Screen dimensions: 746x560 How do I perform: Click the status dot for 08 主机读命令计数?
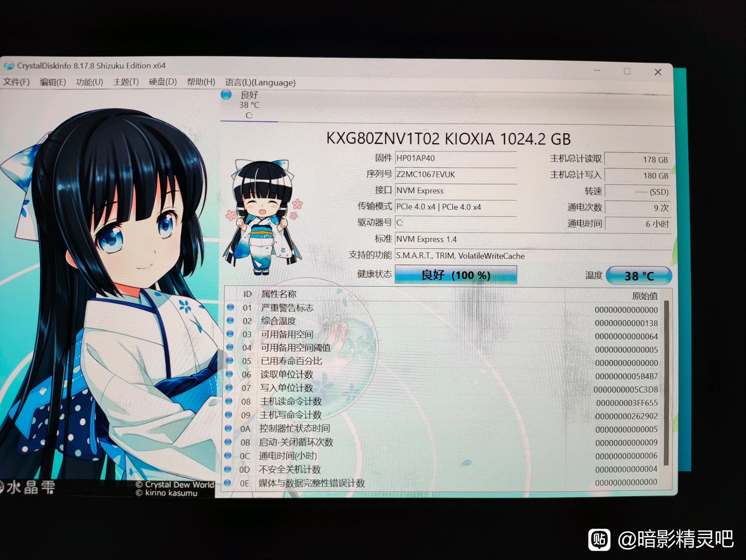coord(229,401)
